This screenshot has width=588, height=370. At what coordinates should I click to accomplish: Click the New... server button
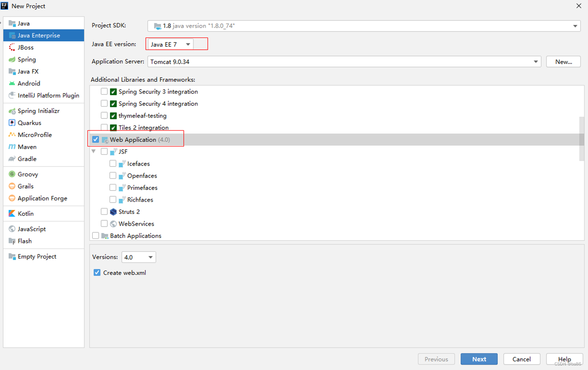pyautogui.click(x=564, y=62)
